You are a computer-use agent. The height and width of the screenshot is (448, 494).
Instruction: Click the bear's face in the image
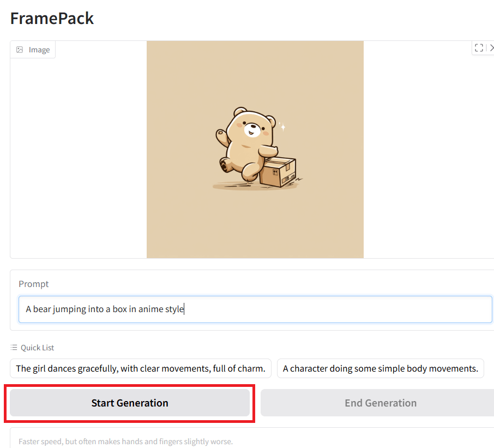click(x=252, y=127)
